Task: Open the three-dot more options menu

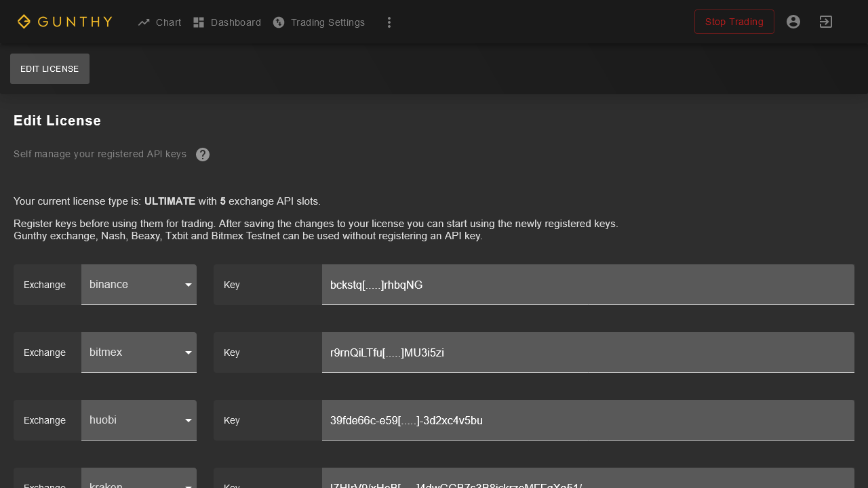Action: click(x=389, y=22)
